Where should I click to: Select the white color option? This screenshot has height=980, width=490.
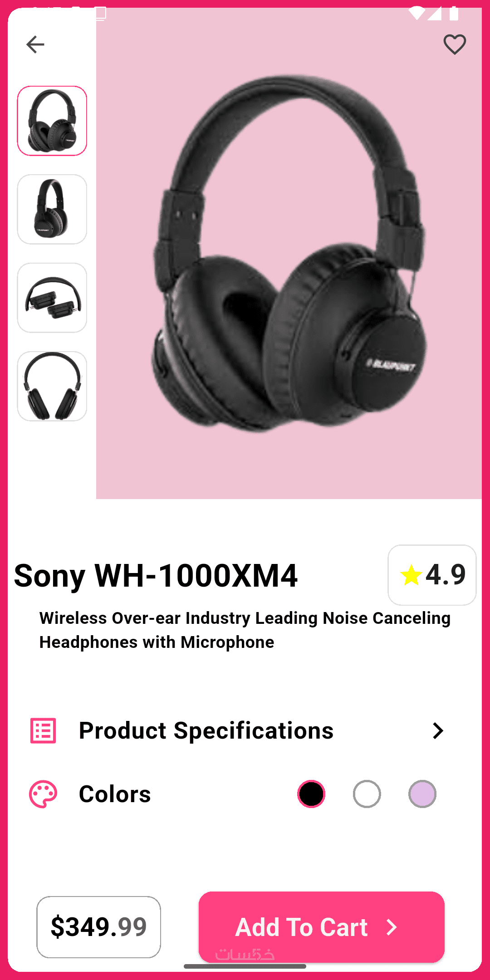(x=367, y=794)
